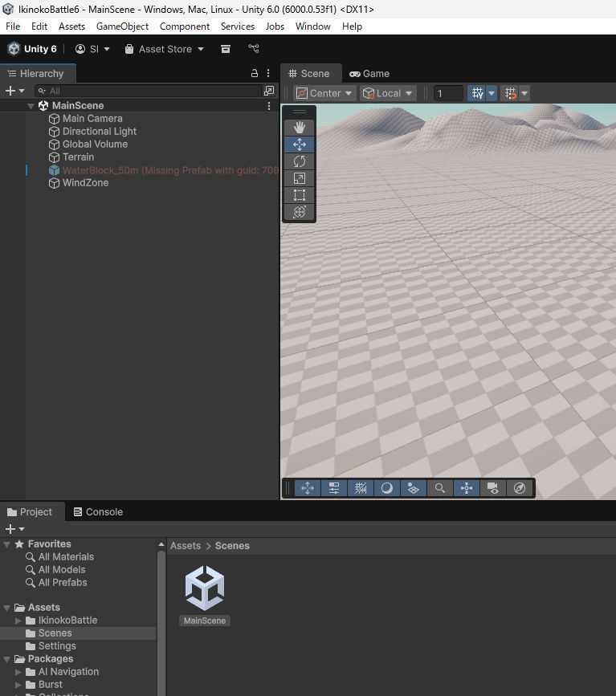Toggle the scene lighting overlay button
The image size is (616, 696).
[x=387, y=488]
